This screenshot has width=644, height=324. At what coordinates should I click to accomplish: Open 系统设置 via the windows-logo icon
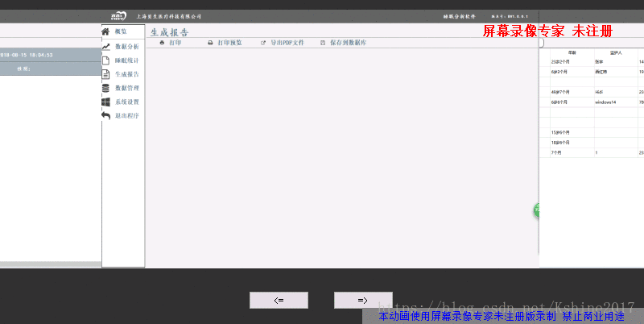[x=105, y=102]
